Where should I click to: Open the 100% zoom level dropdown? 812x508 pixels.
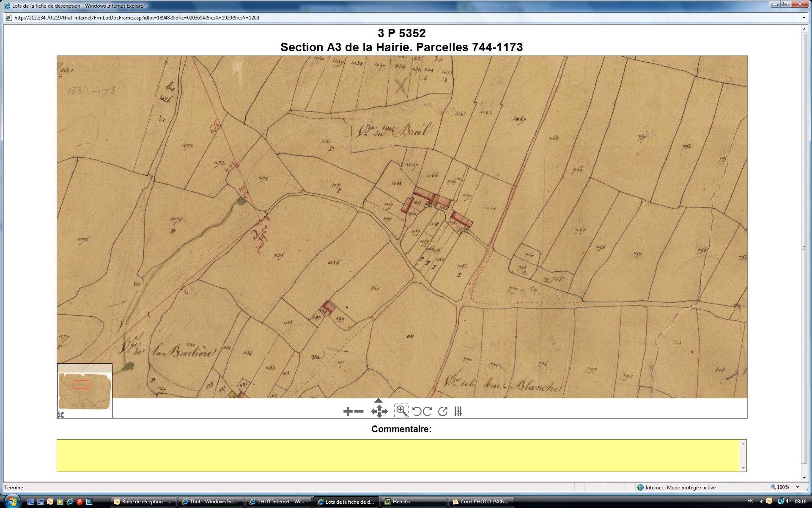click(798, 487)
